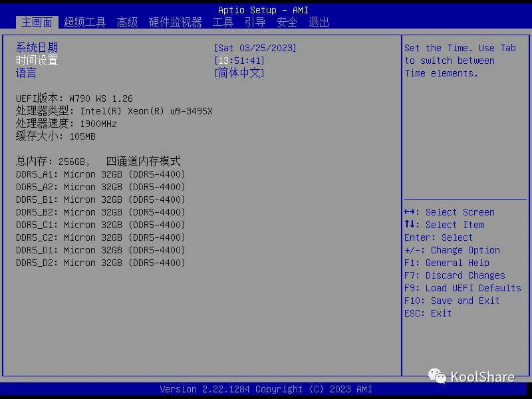Select the 时间设置 item
The width and height of the screenshot is (532, 399).
pos(37,61)
